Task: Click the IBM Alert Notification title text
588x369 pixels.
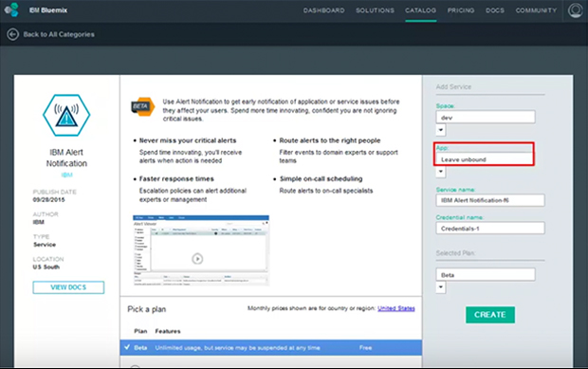Action: coord(66,157)
